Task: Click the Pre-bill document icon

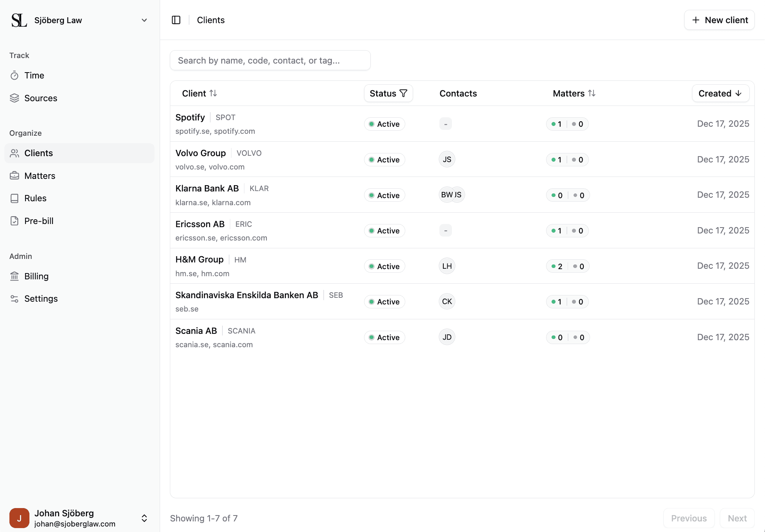Action: 15,221
